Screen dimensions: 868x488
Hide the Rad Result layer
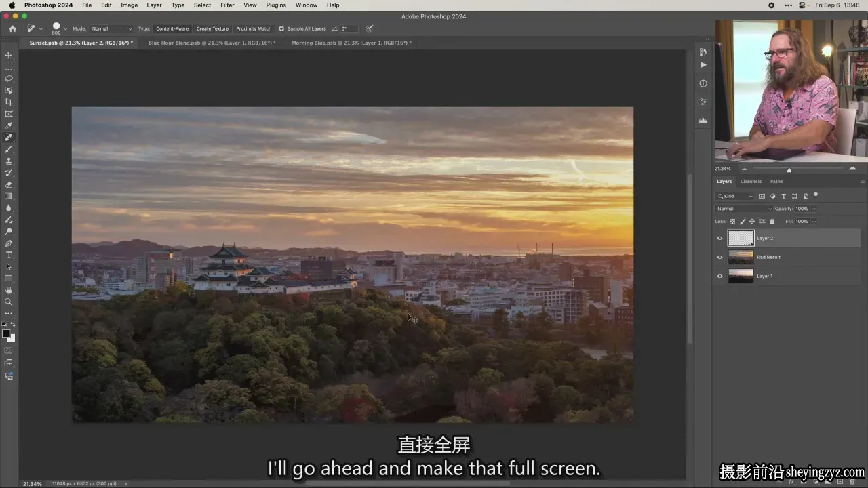(x=719, y=257)
